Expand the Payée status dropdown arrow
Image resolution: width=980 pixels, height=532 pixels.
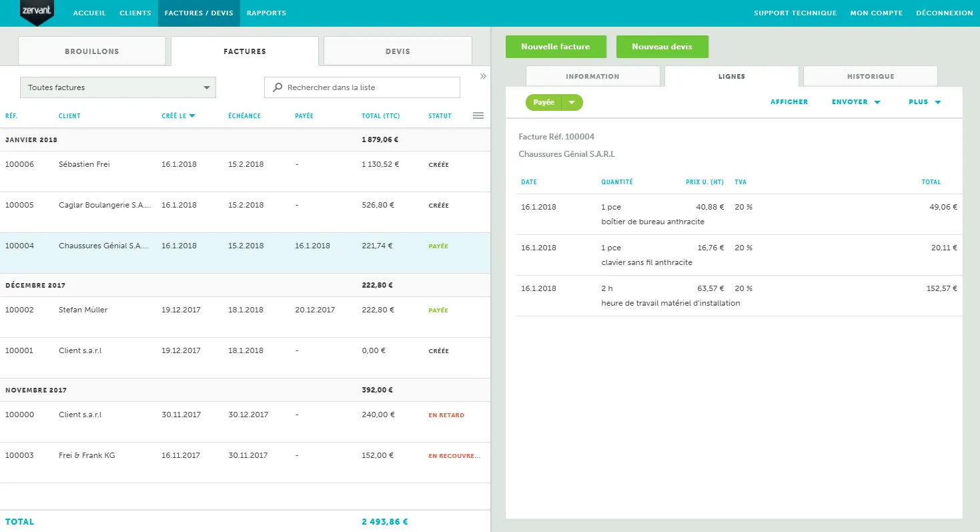click(572, 102)
